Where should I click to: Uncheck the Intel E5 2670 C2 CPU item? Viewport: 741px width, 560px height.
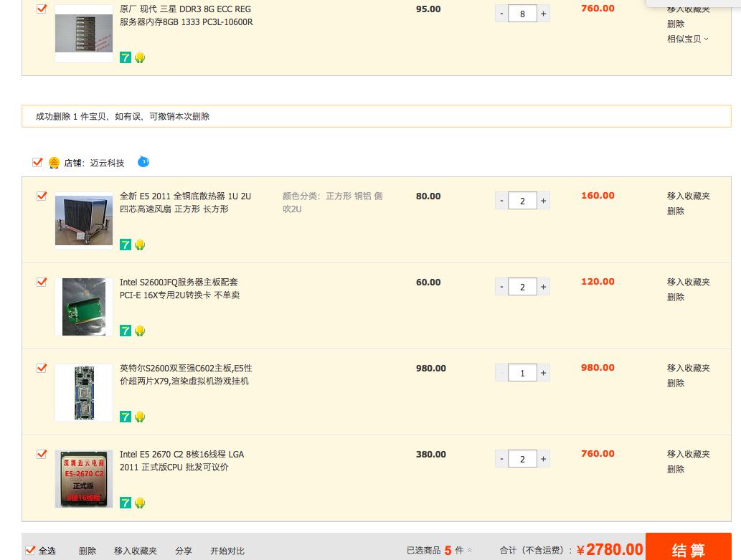point(42,454)
